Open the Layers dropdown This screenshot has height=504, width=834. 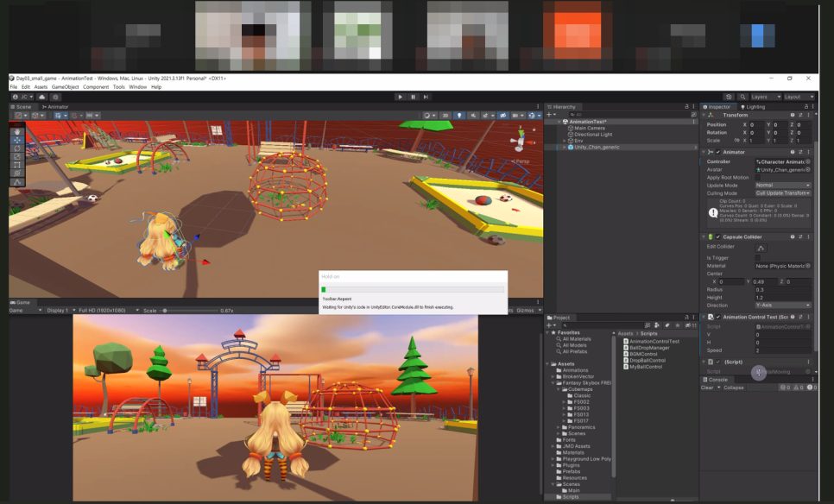pos(766,97)
